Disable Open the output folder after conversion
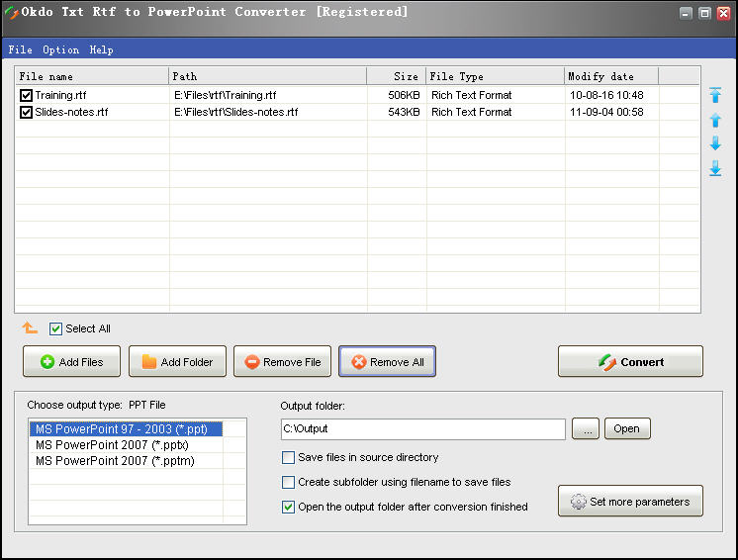Screen dimensions: 738x560 pyautogui.click(x=288, y=507)
